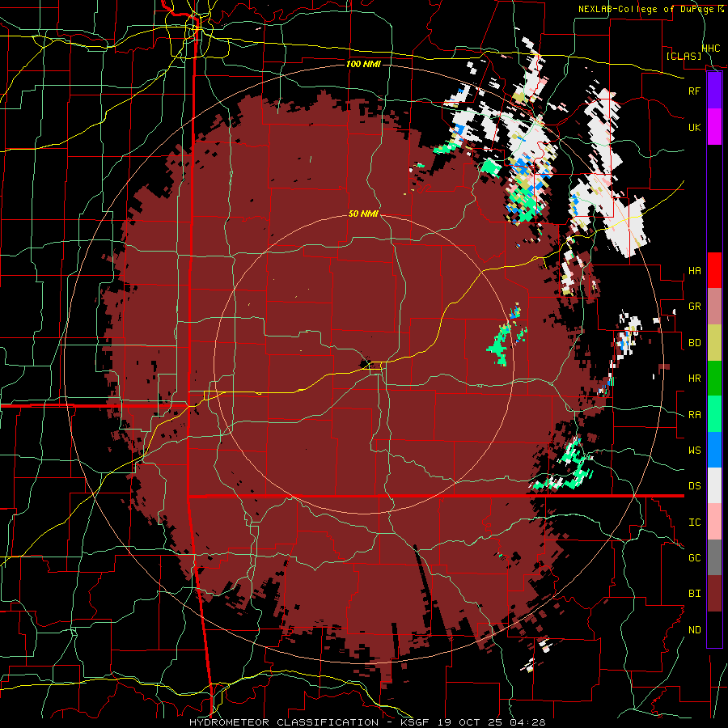
Task: Click the [CLAS] units label
Action: [x=684, y=56]
